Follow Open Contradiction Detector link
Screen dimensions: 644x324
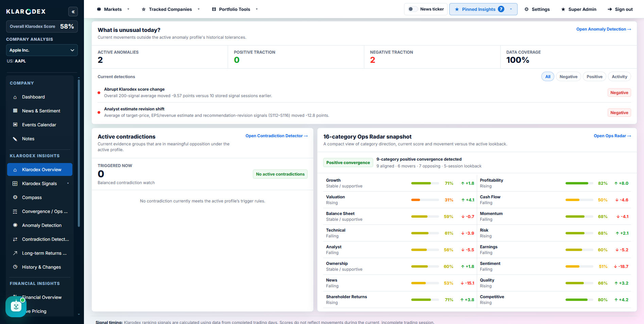[277, 136]
